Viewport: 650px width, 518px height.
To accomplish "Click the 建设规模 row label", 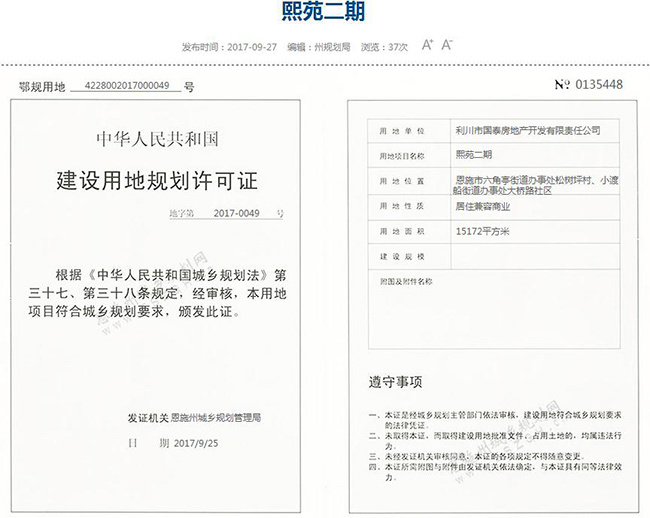I will (402, 257).
